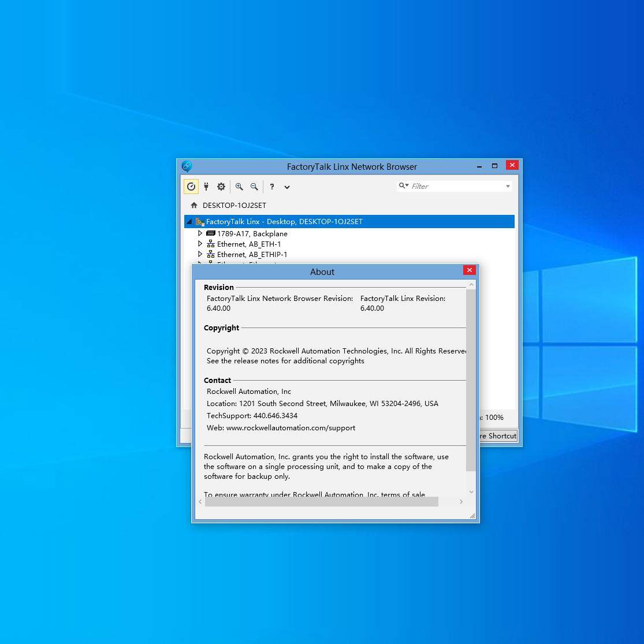Click the About dialog scroll up arrow

(471, 285)
